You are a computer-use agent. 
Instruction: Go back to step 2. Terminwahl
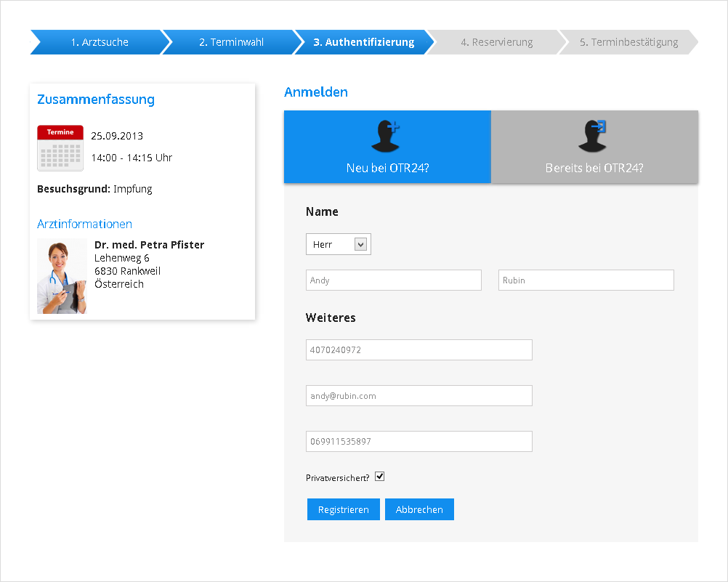tap(231, 42)
